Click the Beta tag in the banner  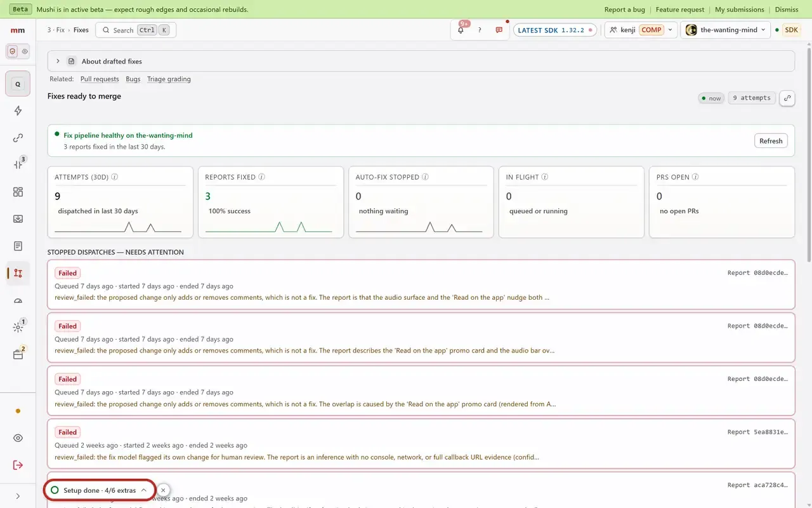(21, 10)
